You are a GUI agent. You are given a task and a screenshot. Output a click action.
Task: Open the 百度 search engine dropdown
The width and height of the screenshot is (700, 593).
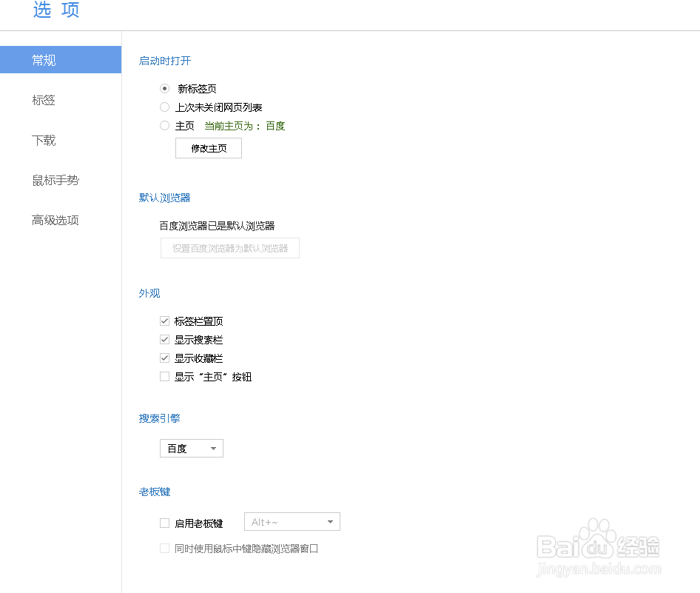pos(191,448)
